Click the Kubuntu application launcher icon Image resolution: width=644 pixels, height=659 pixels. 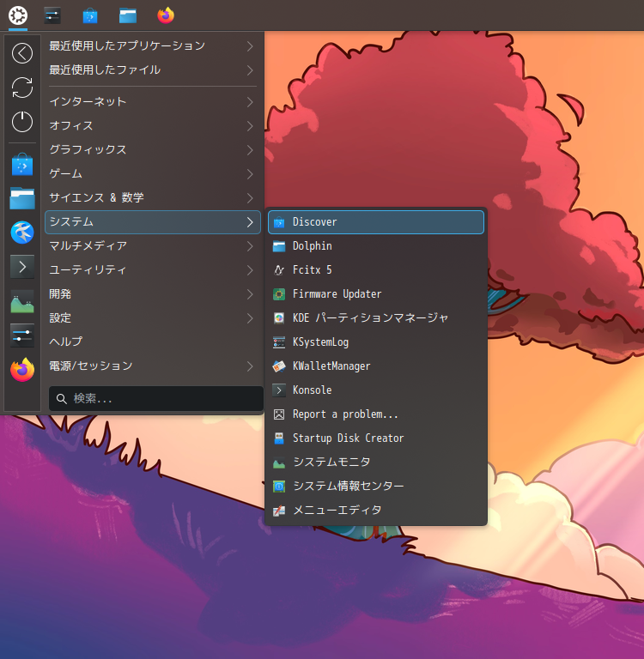18,15
